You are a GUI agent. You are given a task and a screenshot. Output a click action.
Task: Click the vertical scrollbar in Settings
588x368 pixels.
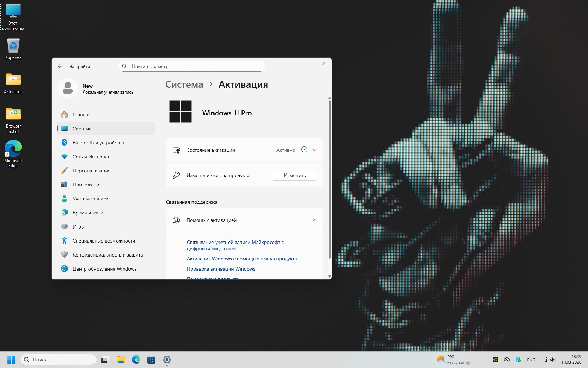point(329,179)
